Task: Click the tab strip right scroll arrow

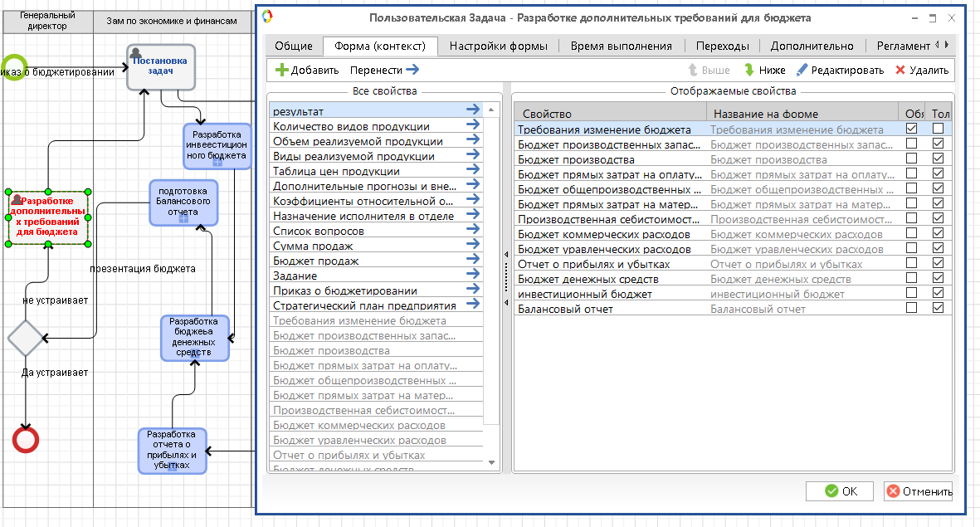Action: pyautogui.click(x=947, y=44)
